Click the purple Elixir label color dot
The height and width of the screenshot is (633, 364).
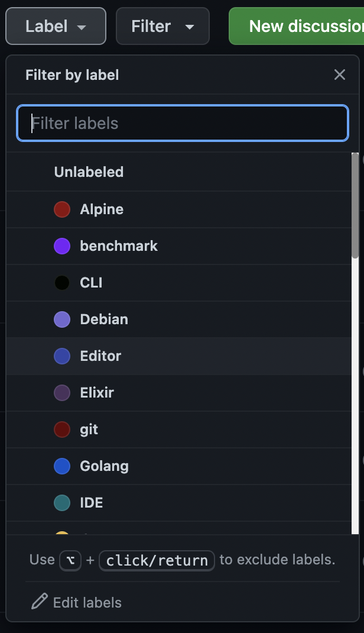[62, 393]
